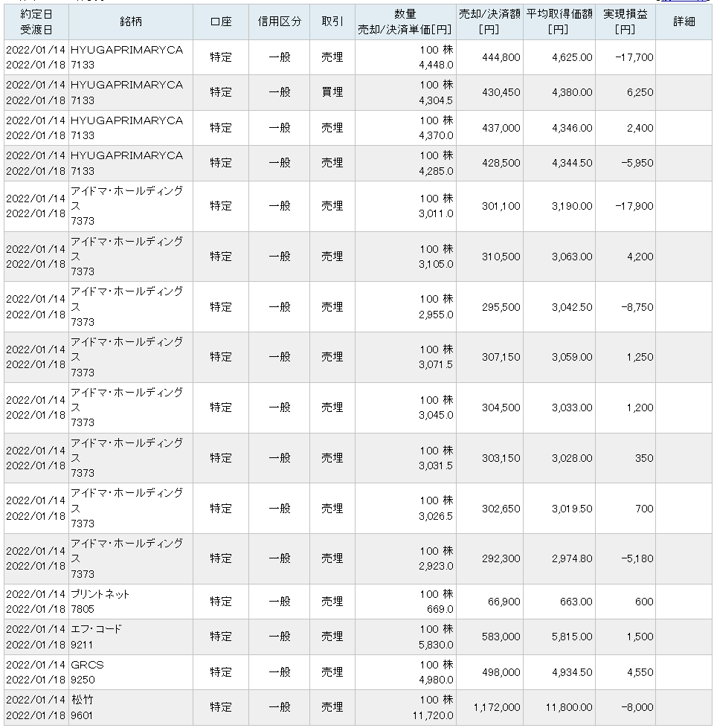Click settlement amount 307,150

(501, 357)
